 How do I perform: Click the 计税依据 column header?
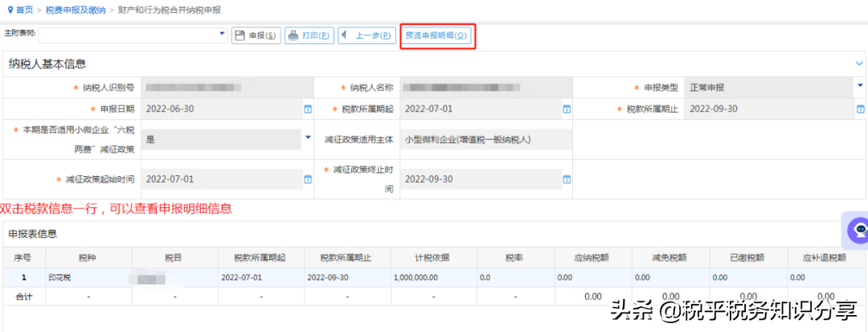point(434,258)
